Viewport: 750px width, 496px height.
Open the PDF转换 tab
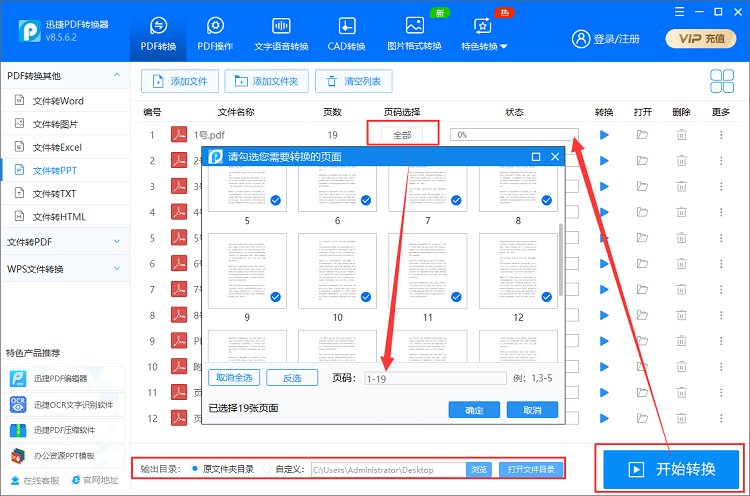[158, 33]
